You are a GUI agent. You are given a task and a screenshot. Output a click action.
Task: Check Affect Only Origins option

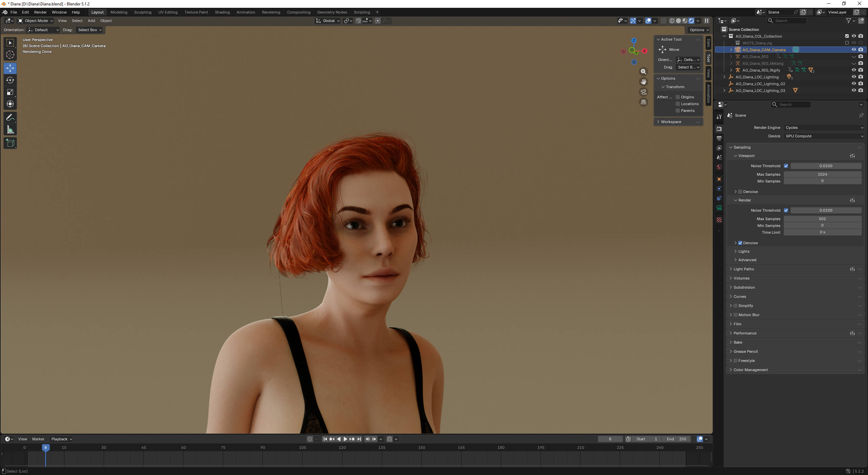tap(678, 97)
